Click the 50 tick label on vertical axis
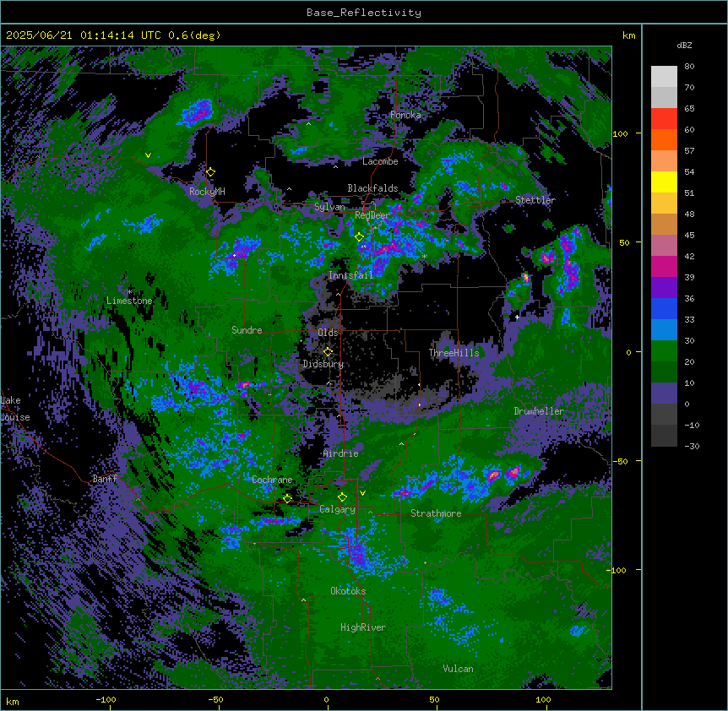Image resolution: width=728 pixels, height=711 pixels. pos(624,242)
